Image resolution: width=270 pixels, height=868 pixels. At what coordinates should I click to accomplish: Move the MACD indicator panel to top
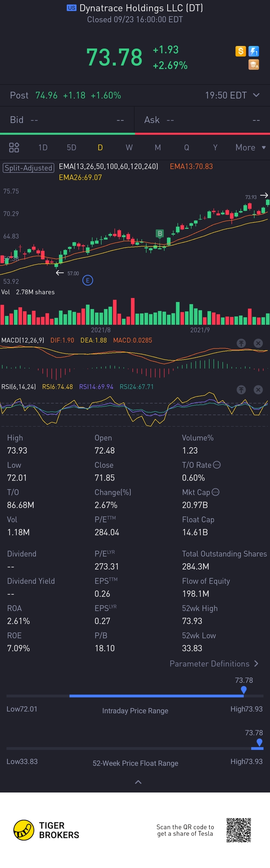point(241,343)
